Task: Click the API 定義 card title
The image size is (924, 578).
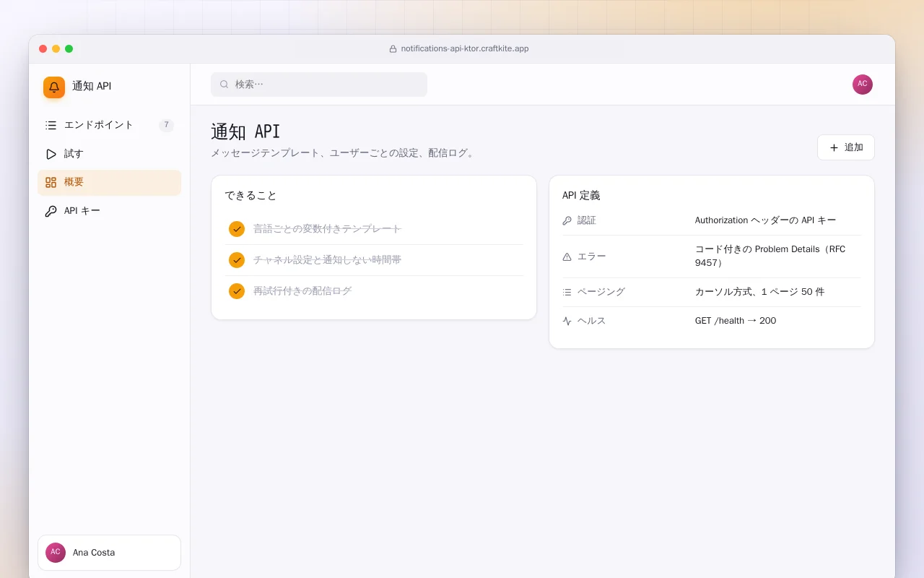Action: click(581, 196)
